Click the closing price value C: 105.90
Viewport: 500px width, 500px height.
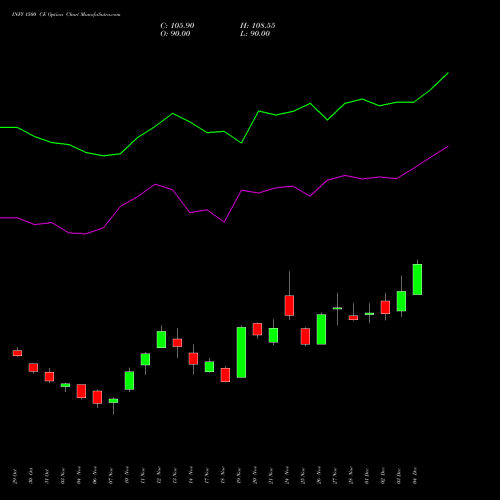[x=177, y=26]
